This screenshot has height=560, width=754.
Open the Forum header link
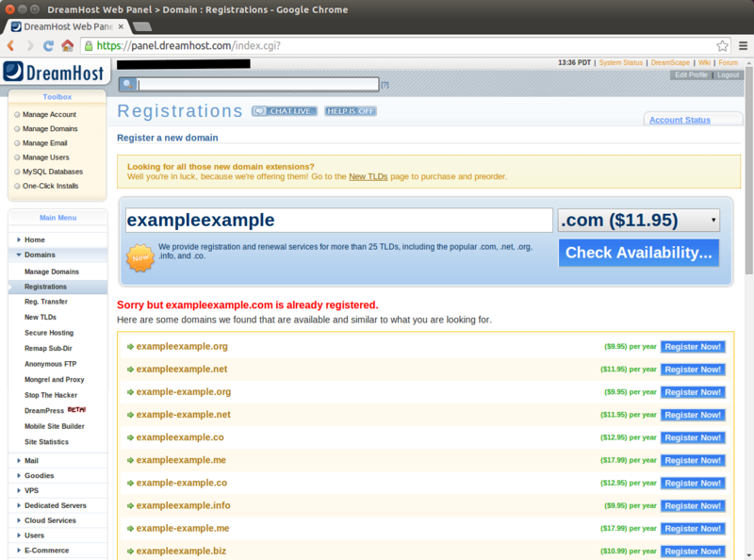(728, 62)
